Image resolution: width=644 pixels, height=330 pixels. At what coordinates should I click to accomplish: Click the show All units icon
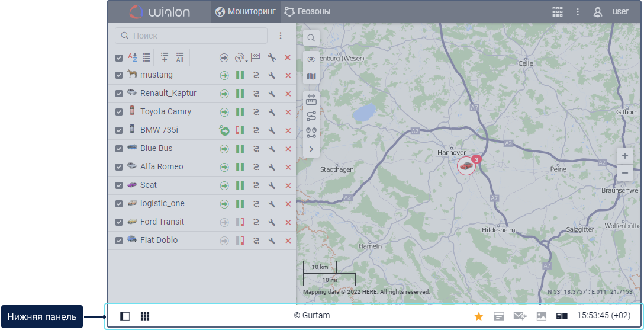tap(180, 57)
